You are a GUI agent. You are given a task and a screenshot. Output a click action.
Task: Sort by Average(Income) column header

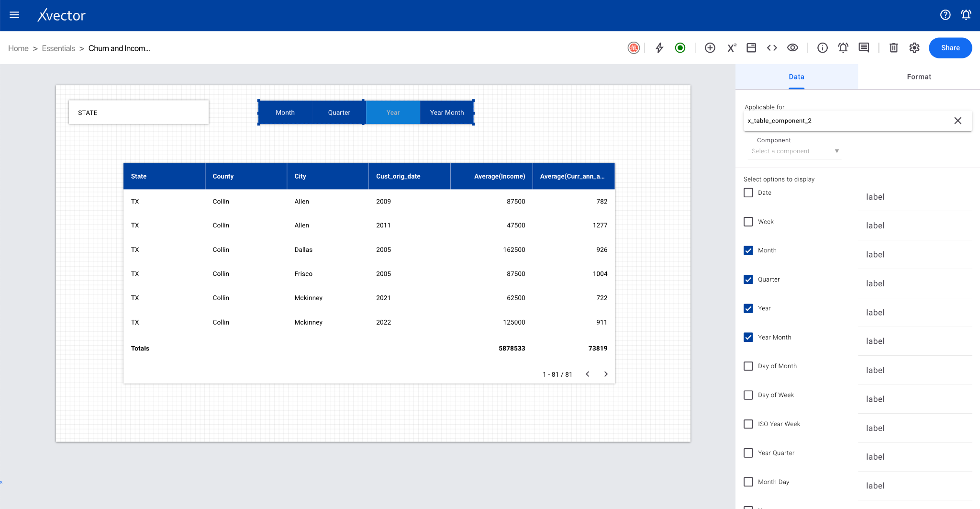491,176
